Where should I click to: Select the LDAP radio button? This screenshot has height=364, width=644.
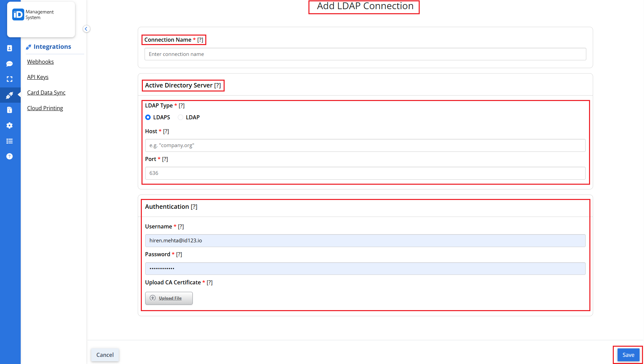click(181, 117)
